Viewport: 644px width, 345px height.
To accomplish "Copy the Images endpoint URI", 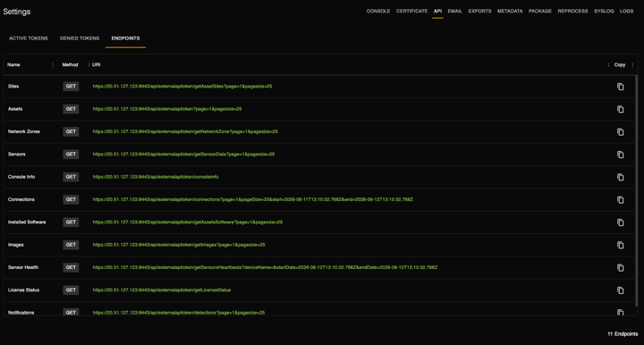I will coord(620,245).
